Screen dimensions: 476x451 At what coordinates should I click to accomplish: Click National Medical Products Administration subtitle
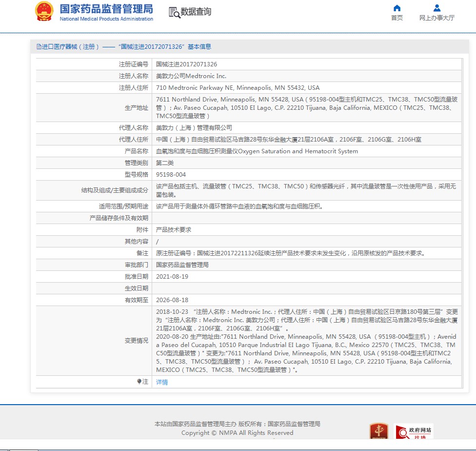tap(106, 19)
